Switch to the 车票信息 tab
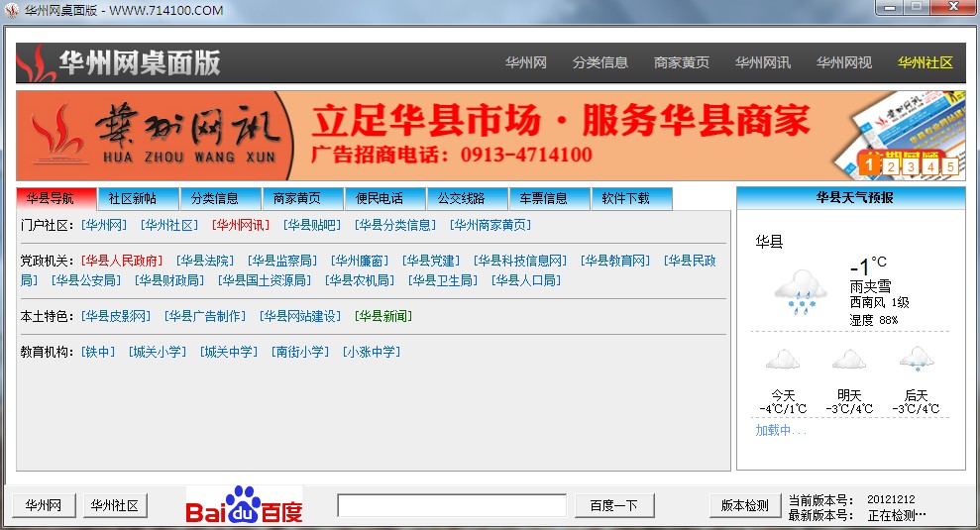The width and height of the screenshot is (980, 530). click(550, 199)
